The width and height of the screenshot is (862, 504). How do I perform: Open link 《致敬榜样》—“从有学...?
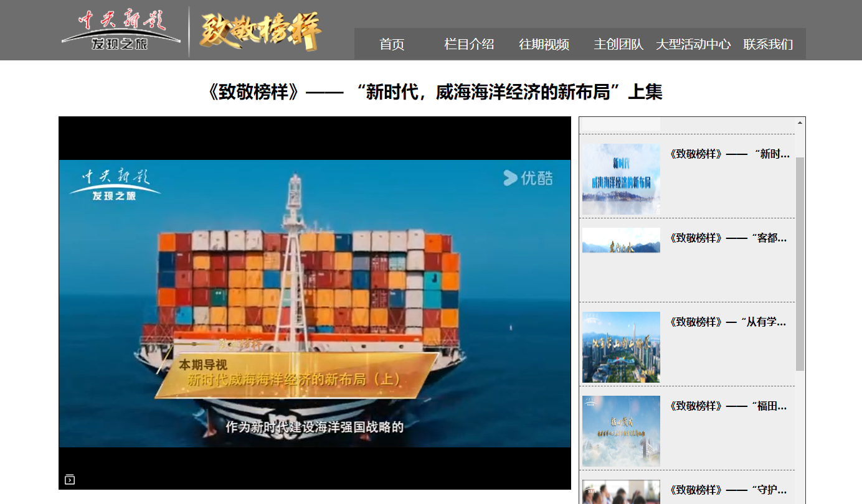point(727,322)
